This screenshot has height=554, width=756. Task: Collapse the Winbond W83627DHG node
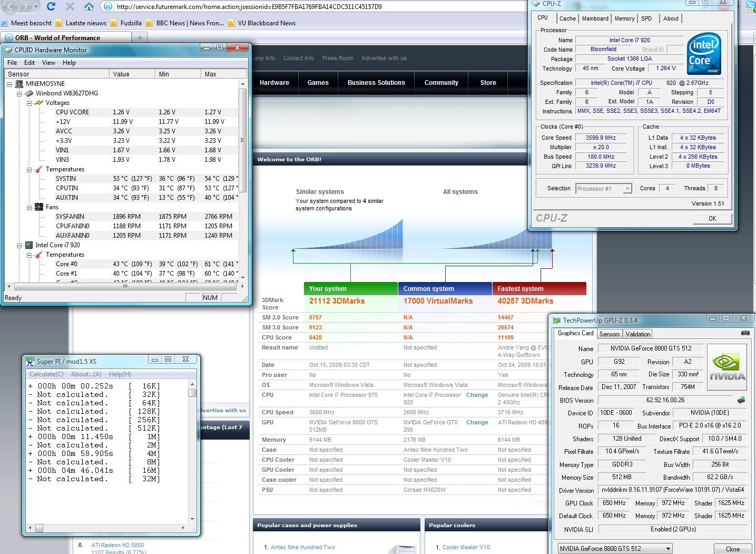pyautogui.click(x=19, y=93)
